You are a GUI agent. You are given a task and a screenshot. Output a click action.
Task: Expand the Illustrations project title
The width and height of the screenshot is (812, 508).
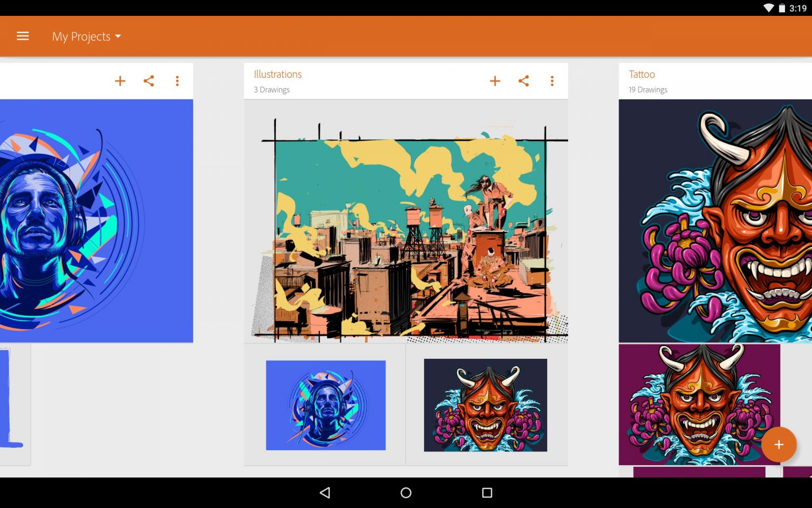[x=277, y=74]
